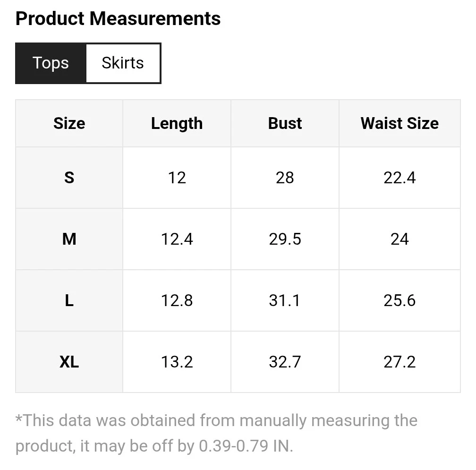This screenshot has width=476, height=470.
Task: Click the L waist value 25.6
Action: 399,300
